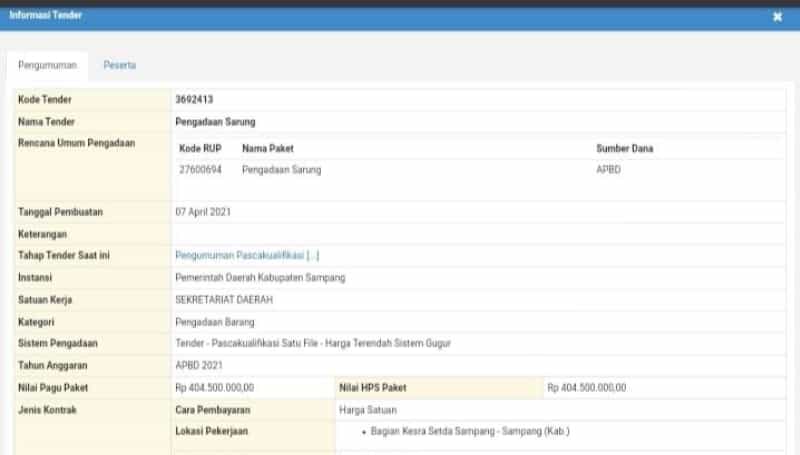
Task: Switch to the Pengumuman tab
Action: pyautogui.click(x=47, y=65)
